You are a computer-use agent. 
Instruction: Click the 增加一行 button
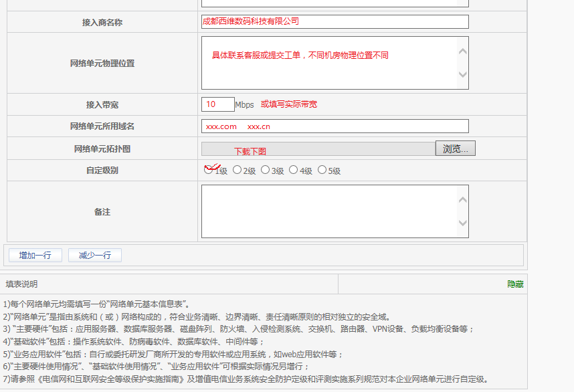point(35,255)
